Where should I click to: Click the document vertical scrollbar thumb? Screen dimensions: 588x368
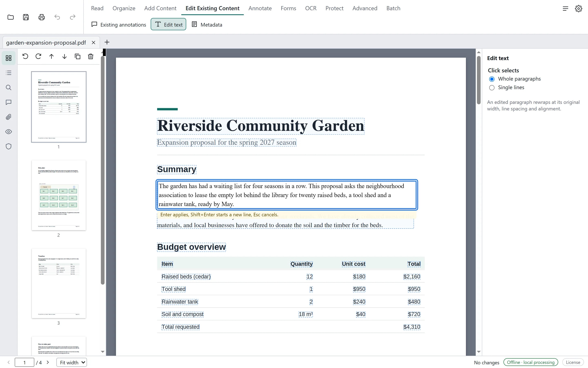[x=479, y=80]
